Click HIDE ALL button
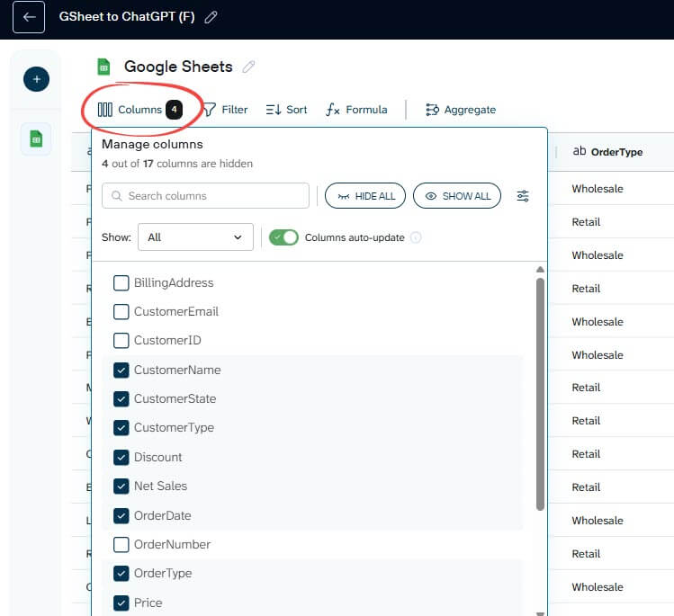The image size is (674, 616). pos(365,196)
